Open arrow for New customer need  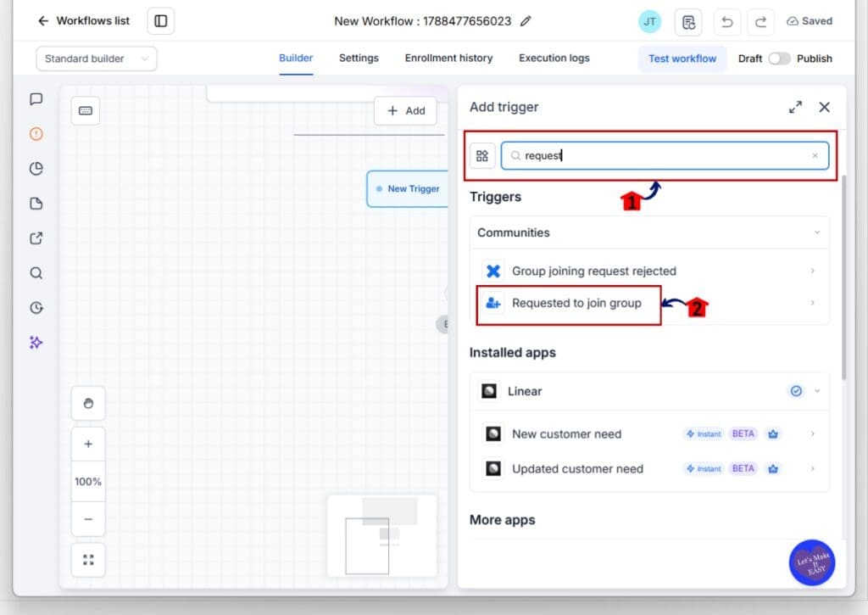coord(813,433)
